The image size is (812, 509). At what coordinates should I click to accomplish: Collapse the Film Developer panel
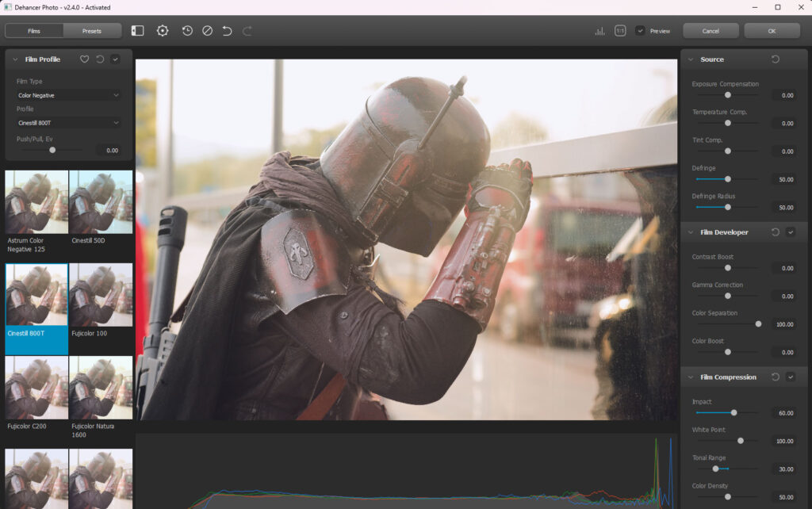click(691, 232)
